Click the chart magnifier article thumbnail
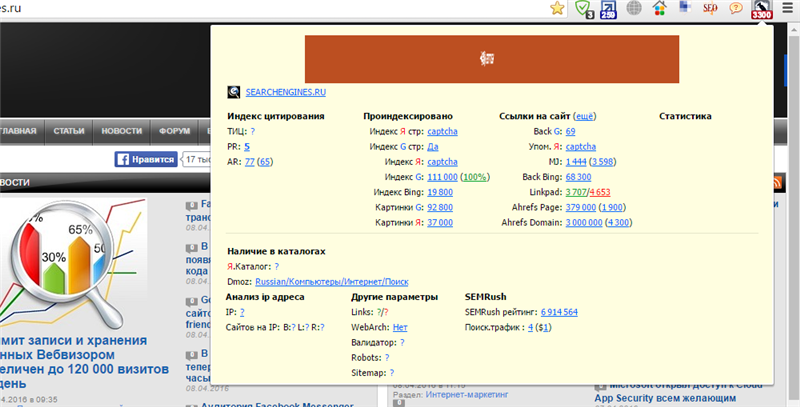 click(x=74, y=264)
